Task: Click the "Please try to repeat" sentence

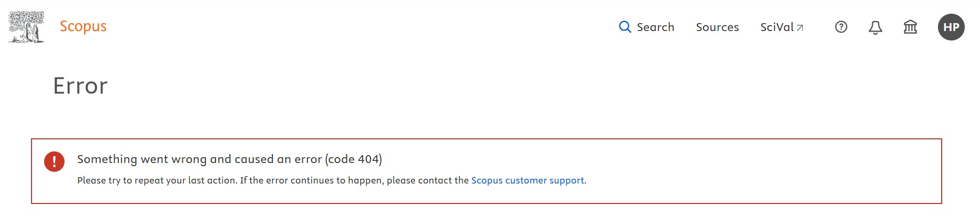Action: pos(157,180)
